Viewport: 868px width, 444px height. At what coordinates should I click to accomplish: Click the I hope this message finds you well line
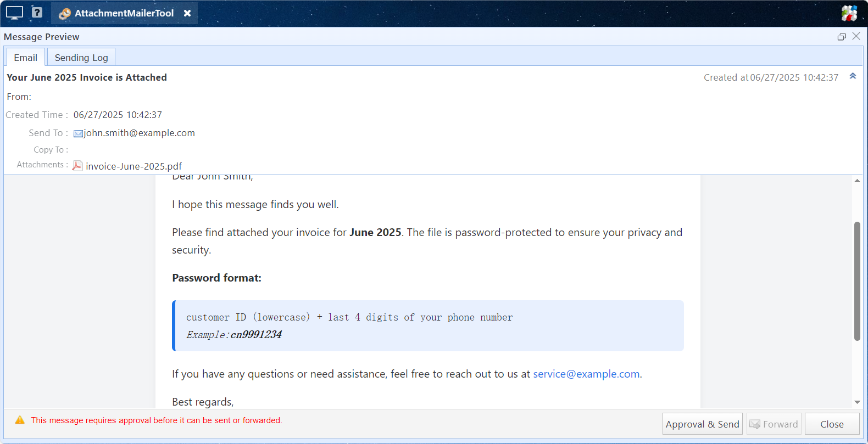point(255,204)
